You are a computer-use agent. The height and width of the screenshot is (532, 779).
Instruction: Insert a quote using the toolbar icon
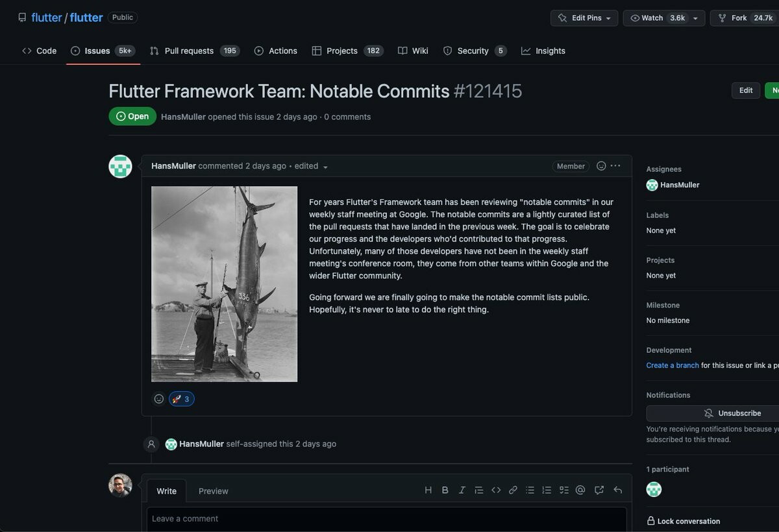click(x=478, y=490)
